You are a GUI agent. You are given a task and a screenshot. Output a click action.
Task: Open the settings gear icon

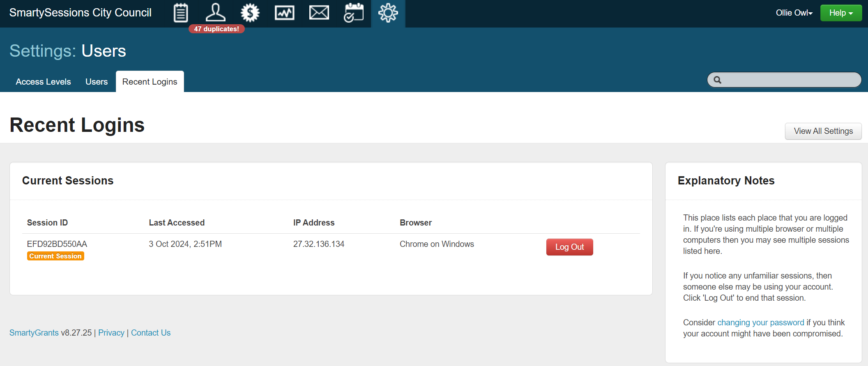[x=388, y=13]
